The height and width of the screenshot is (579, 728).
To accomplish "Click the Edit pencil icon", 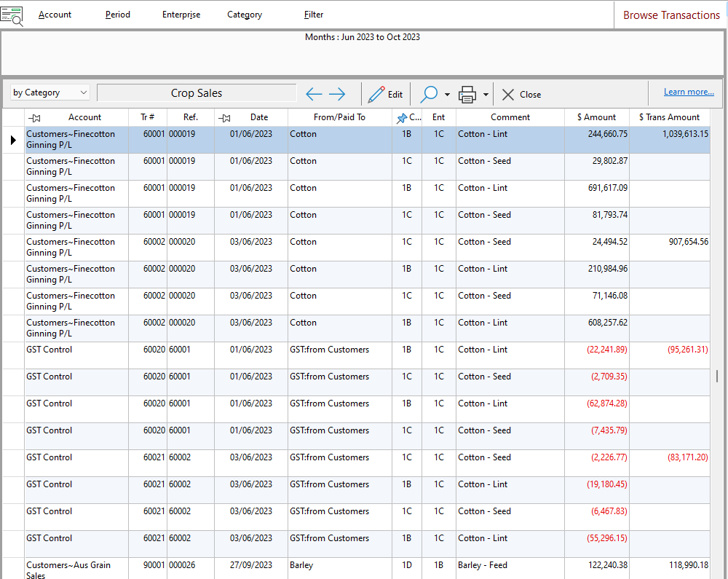I will click(376, 94).
